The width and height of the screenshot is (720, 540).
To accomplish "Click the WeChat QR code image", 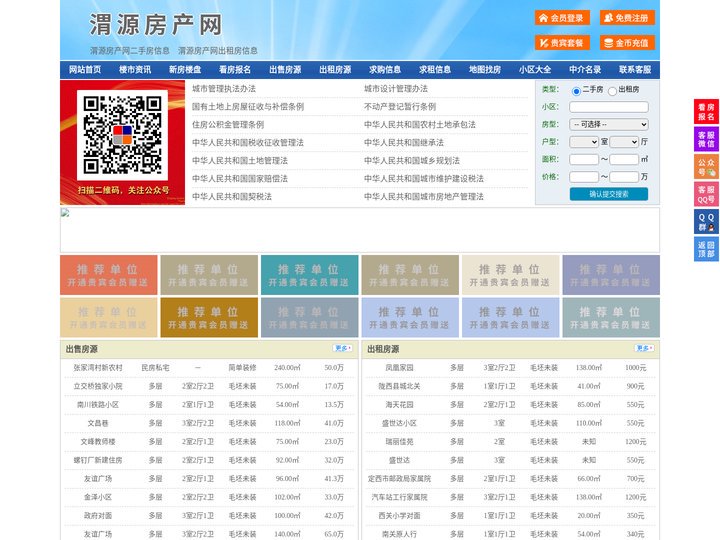I will [122, 135].
